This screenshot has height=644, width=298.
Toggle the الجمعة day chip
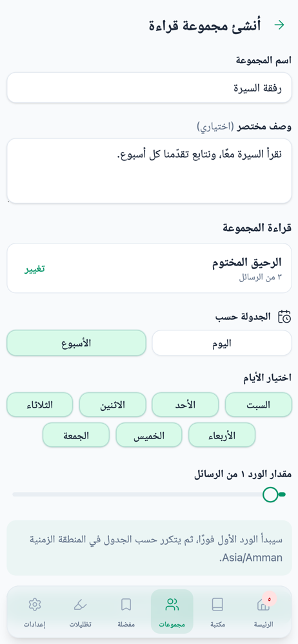click(x=76, y=435)
